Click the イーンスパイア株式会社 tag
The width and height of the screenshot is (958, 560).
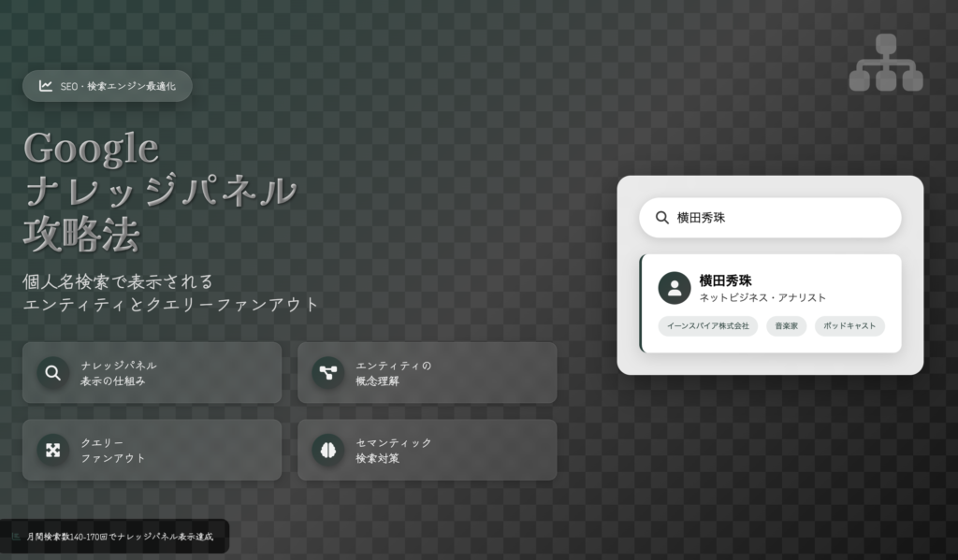tap(708, 326)
